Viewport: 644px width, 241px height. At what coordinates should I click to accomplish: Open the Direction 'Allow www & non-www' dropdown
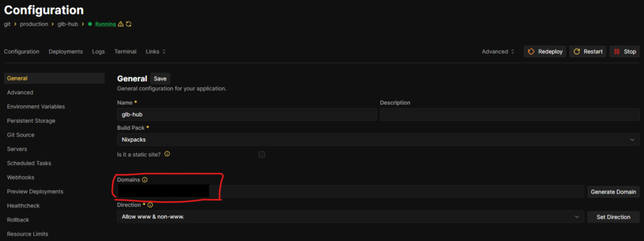tap(350, 216)
